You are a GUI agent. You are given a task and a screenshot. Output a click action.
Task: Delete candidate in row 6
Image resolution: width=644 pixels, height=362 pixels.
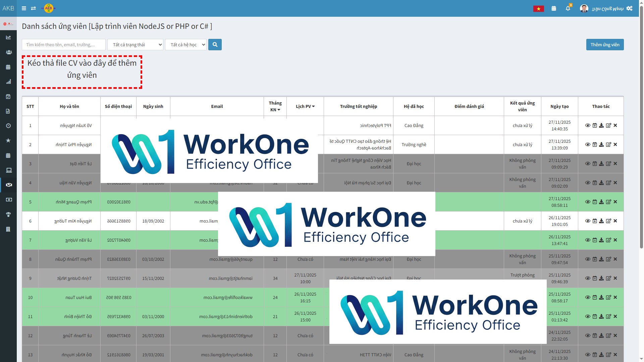pos(615,221)
